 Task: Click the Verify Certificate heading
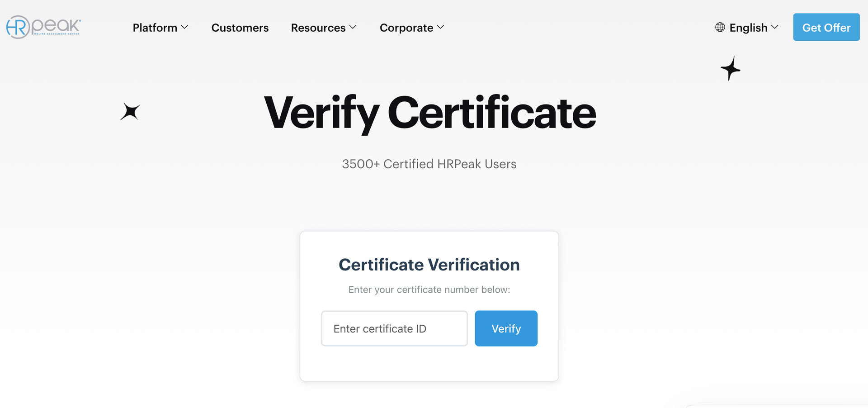[429, 113]
